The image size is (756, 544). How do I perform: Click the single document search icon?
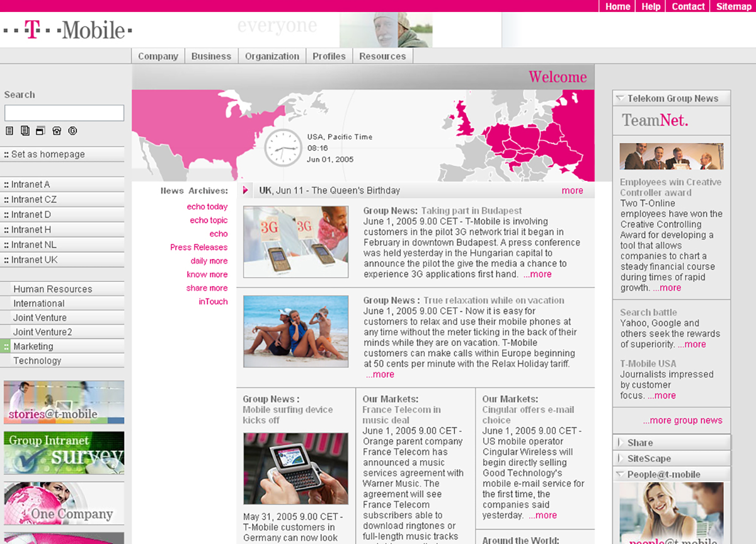pos(9,131)
